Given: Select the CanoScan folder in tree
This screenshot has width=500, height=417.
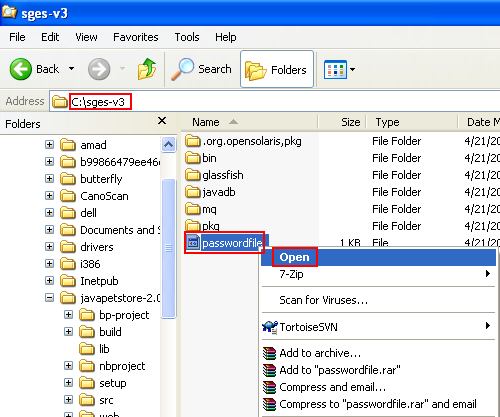Looking at the screenshot, I should tap(94, 196).
